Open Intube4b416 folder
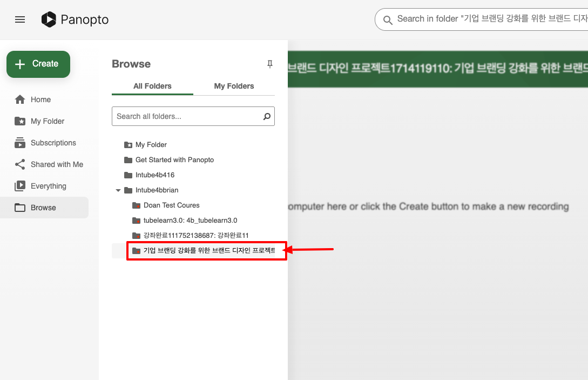 pos(155,175)
